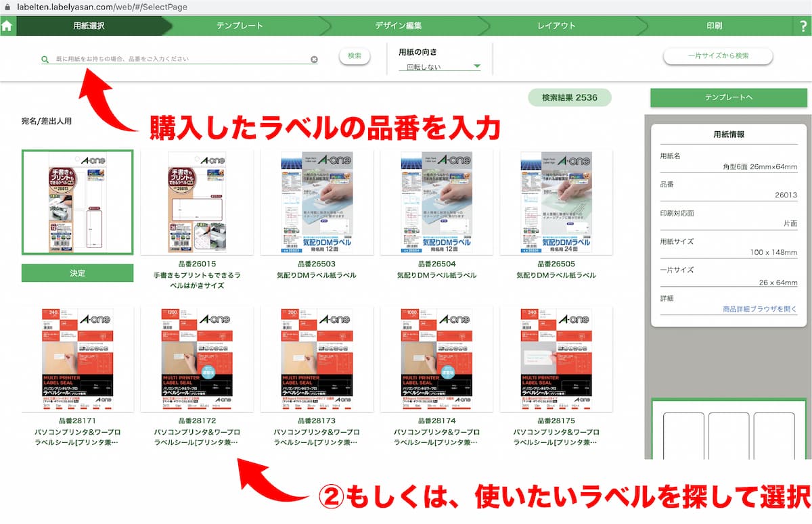Expand the 用紙の向き dropdown
This screenshot has height=524, width=812.
pyautogui.click(x=439, y=67)
